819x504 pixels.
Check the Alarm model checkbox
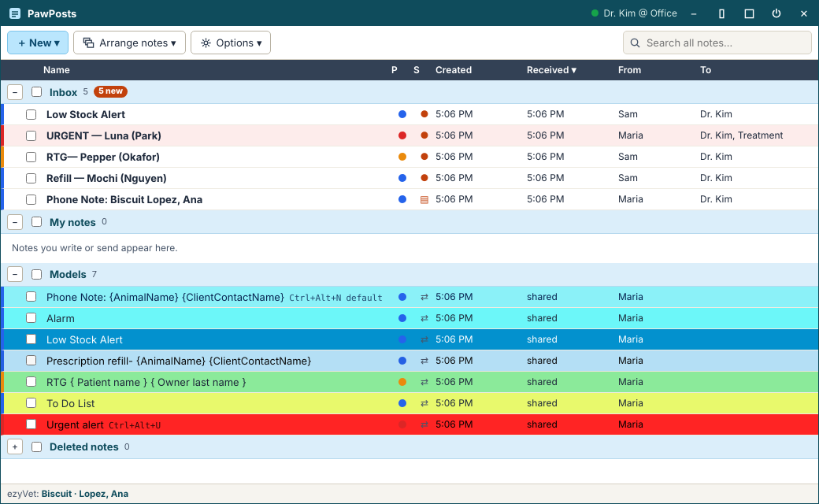(31, 318)
